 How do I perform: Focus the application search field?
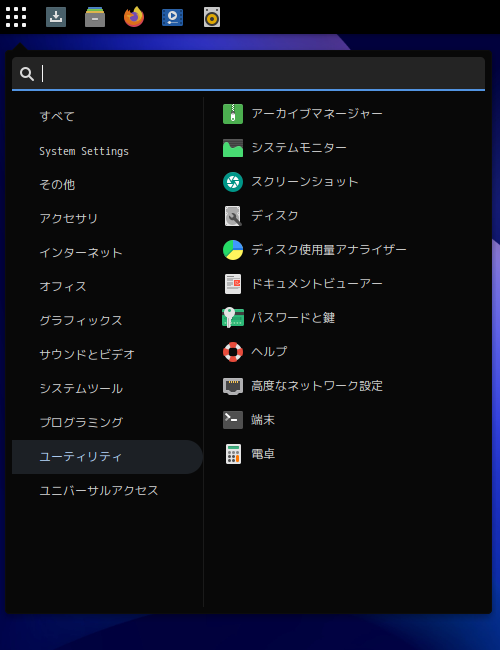(x=248, y=74)
